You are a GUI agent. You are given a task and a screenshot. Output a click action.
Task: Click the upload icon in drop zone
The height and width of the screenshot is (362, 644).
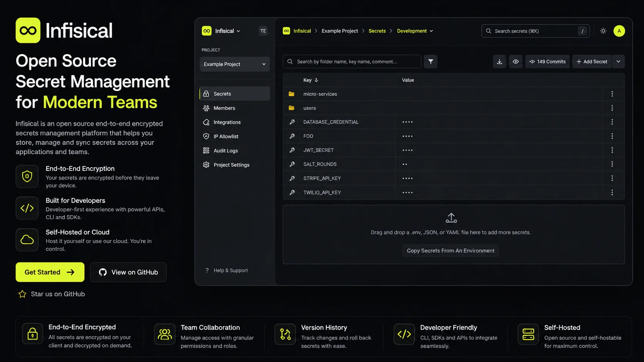pyautogui.click(x=451, y=218)
